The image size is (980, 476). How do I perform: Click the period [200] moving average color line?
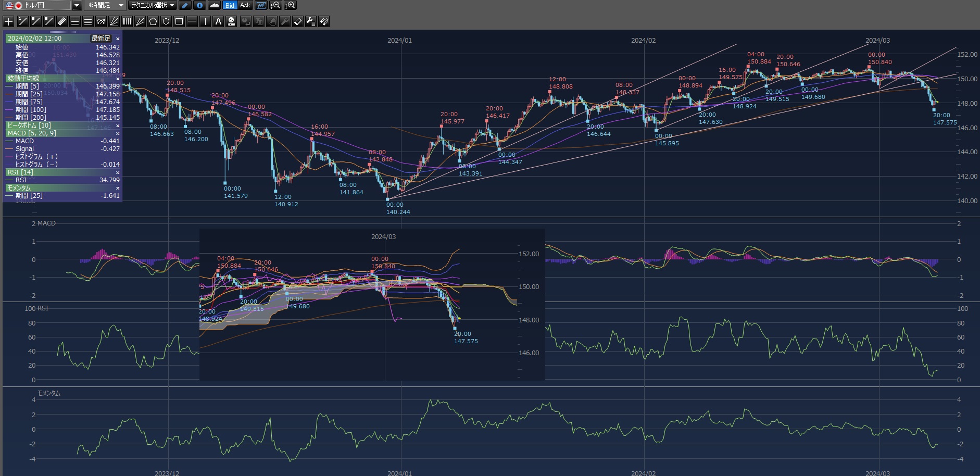[x=9, y=118]
